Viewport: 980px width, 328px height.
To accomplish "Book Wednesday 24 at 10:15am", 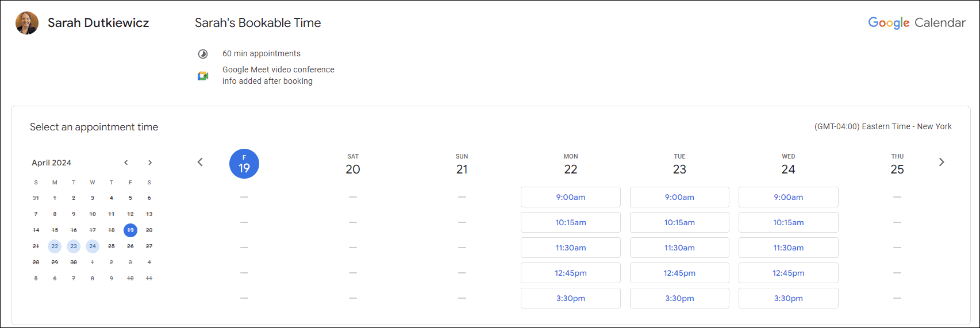I will 789,222.
